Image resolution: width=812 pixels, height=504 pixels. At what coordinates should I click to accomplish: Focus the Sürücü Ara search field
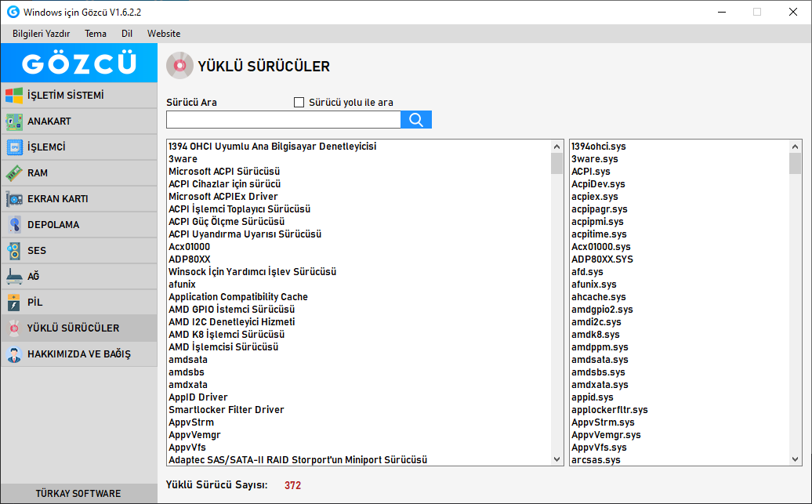coord(283,120)
